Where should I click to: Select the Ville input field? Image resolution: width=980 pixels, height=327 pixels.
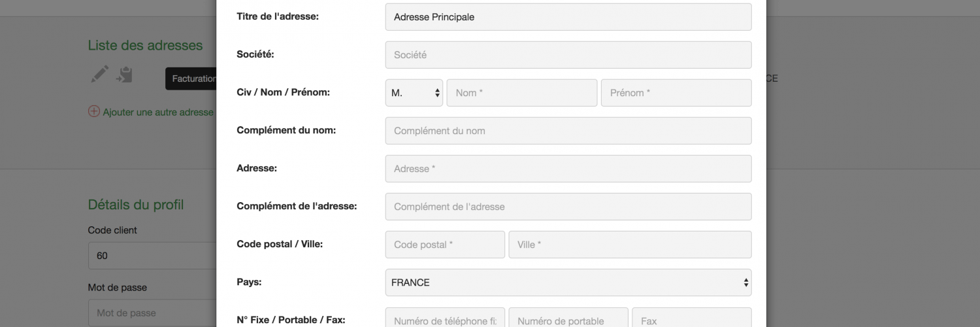[630, 245]
